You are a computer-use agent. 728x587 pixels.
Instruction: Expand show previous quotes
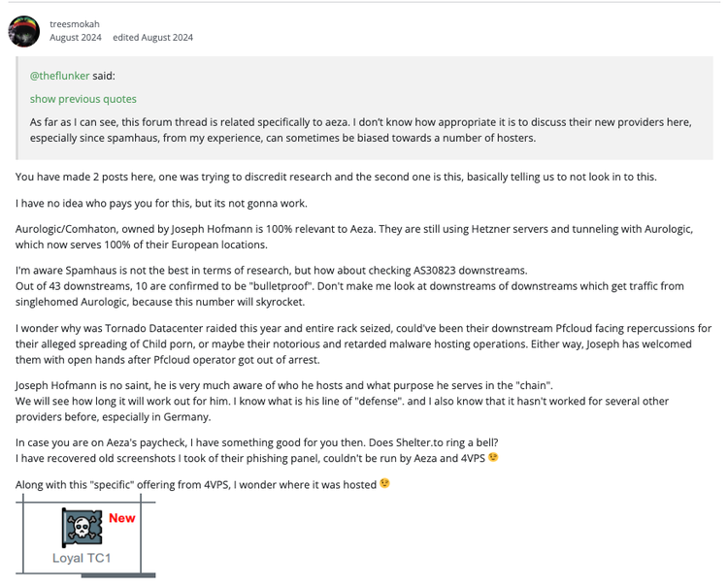click(83, 99)
